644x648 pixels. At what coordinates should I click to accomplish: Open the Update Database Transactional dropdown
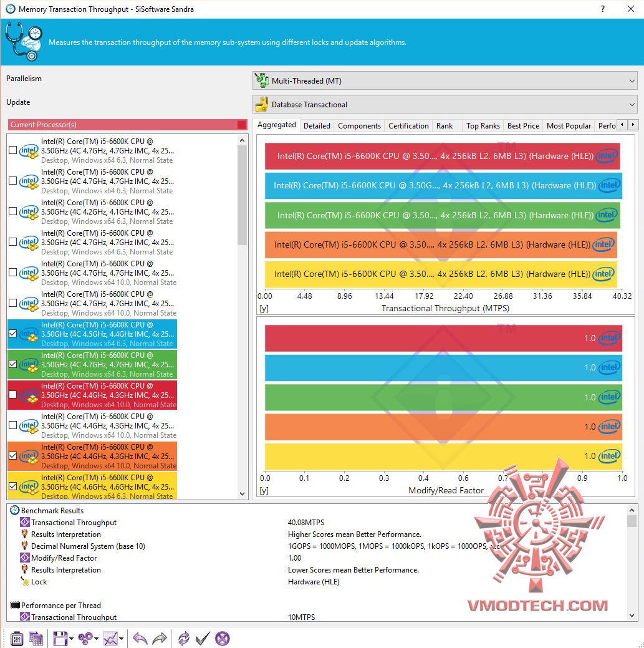pos(445,105)
